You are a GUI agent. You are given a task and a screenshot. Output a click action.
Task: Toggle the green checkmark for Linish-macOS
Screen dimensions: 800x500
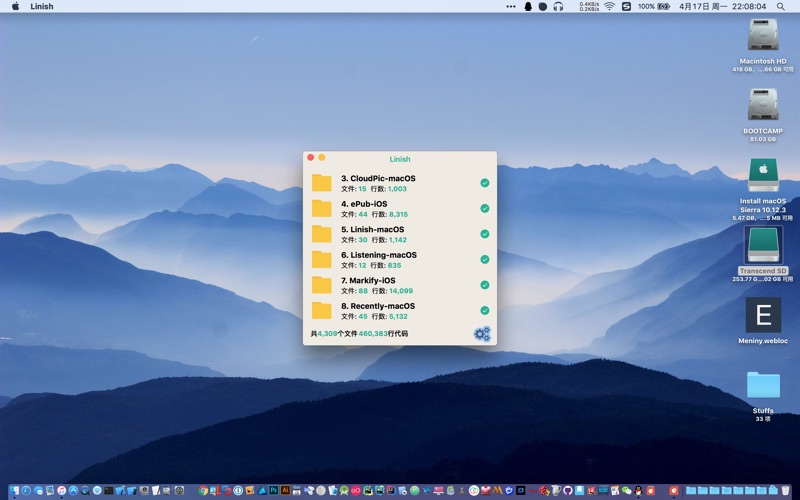pyautogui.click(x=484, y=234)
